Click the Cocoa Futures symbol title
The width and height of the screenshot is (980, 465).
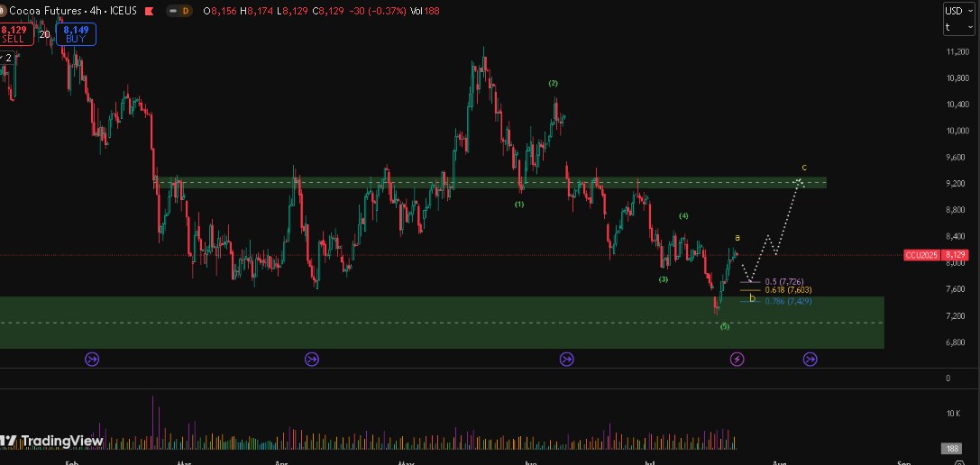(x=45, y=11)
